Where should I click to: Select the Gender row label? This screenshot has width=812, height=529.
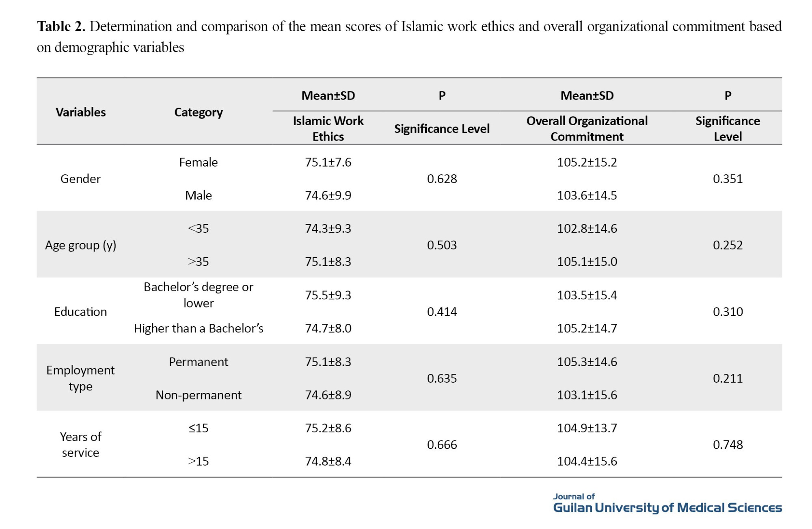(x=80, y=179)
